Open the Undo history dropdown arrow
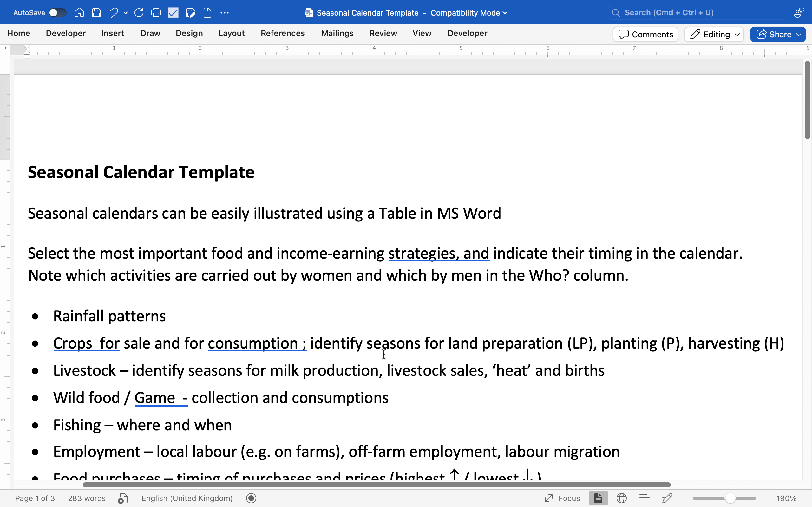 pyautogui.click(x=126, y=13)
